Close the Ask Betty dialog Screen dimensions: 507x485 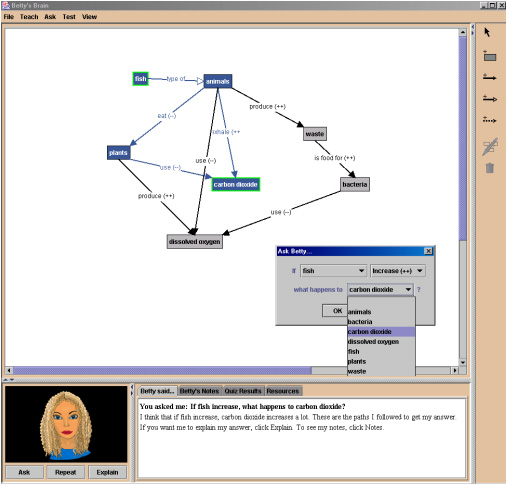point(428,251)
